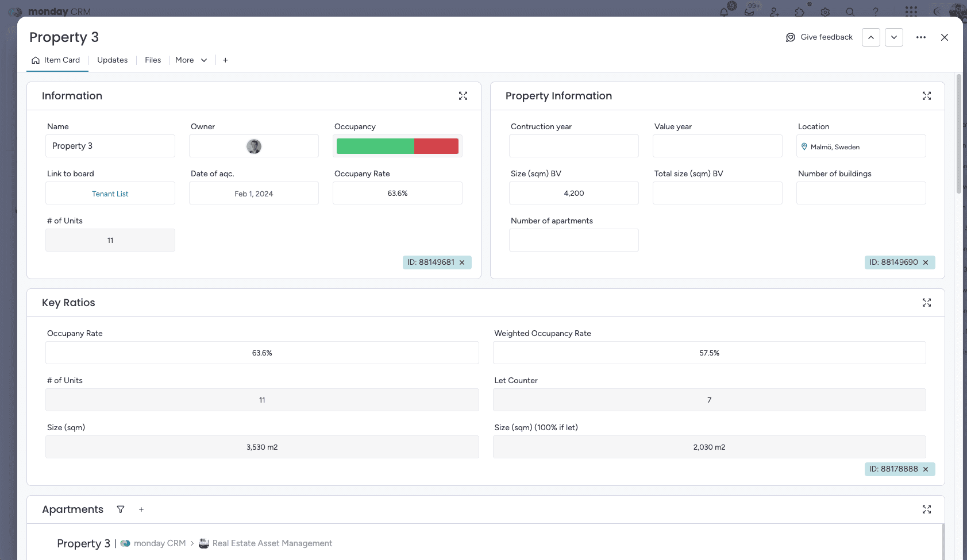Switch to the Updates tab
967x560 pixels.
coord(113,60)
